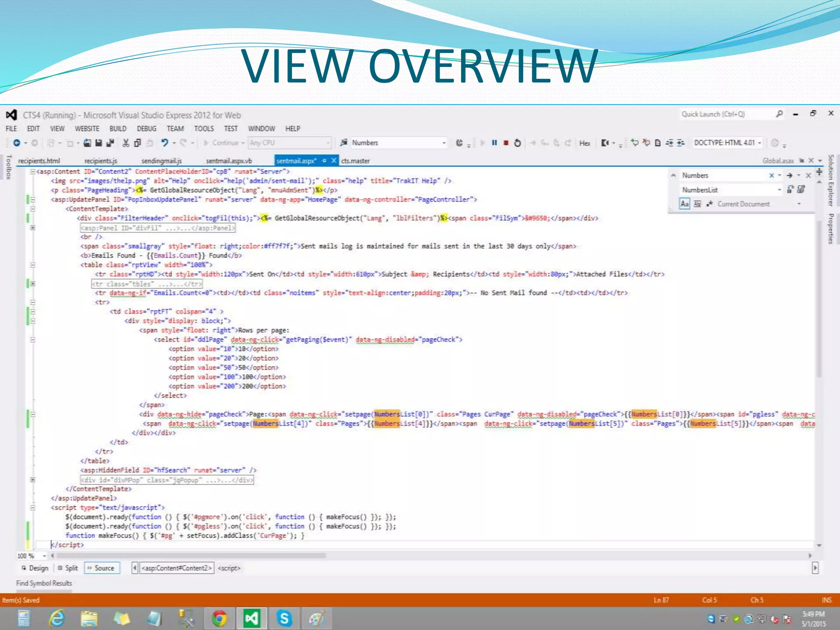840x630 pixels.
Task: Click the Save All toolbar icon
Action: point(110,143)
